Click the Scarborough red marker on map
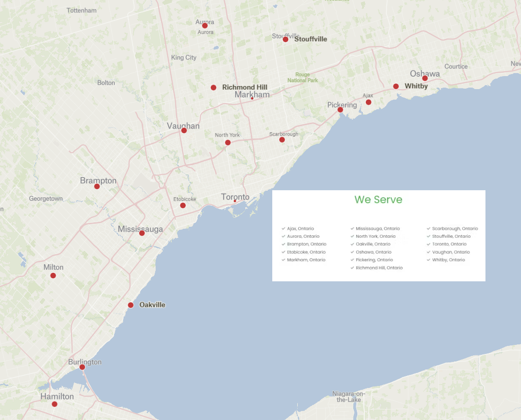This screenshot has width=521, height=420. click(282, 140)
